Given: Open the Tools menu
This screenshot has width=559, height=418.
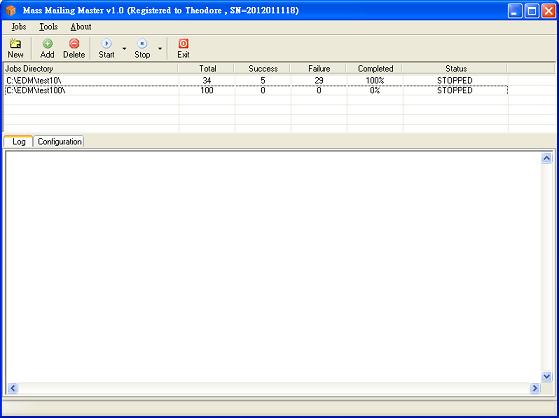Looking at the screenshot, I should (48, 27).
